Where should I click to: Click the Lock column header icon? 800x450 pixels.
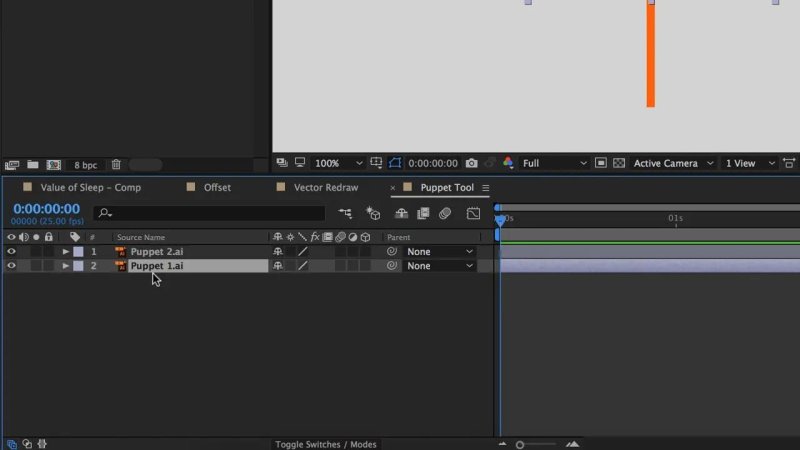tap(48, 236)
